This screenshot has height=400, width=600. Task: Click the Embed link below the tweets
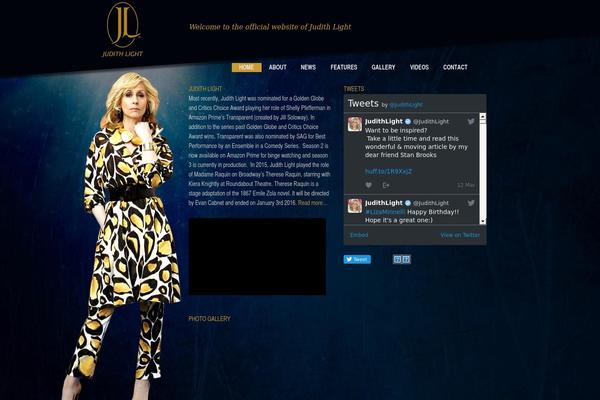coord(359,235)
